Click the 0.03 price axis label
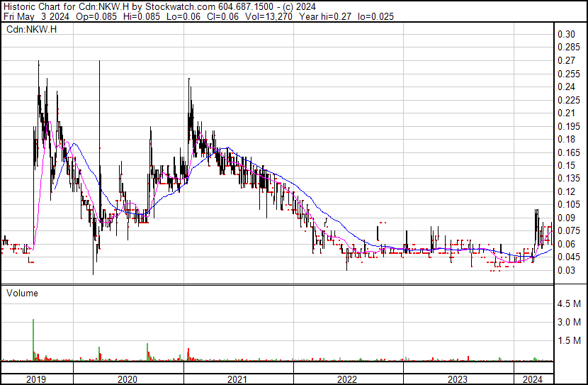This screenshot has height=385, width=588. point(565,270)
